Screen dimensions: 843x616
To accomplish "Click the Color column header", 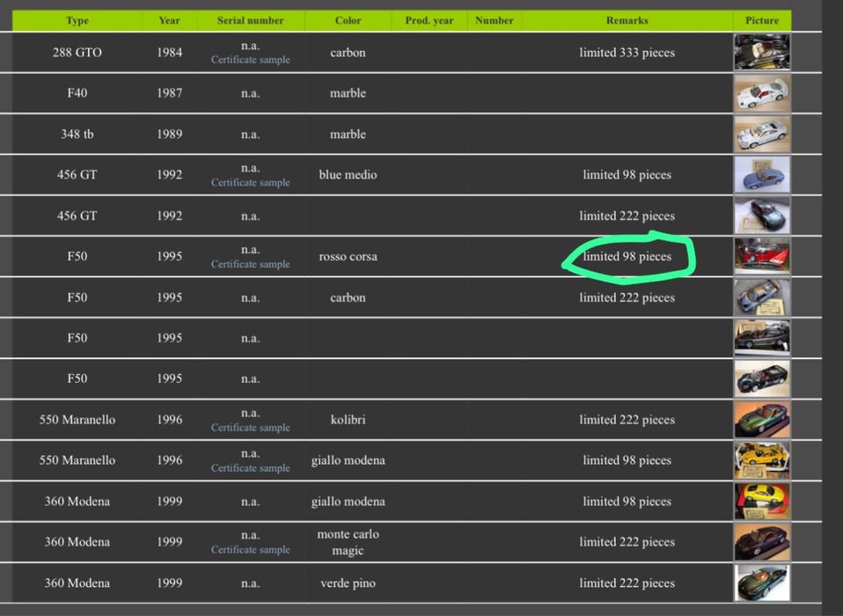I will click(x=348, y=20).
